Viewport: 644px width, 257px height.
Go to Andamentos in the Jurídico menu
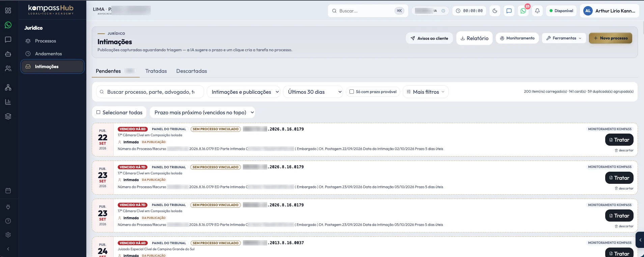click(52, 54)
